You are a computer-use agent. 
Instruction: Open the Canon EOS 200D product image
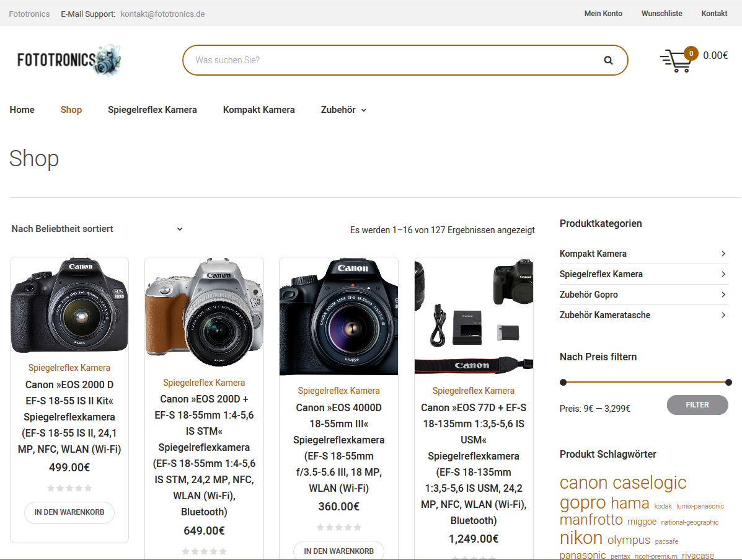pyautogui.click(x=204, y=313)
